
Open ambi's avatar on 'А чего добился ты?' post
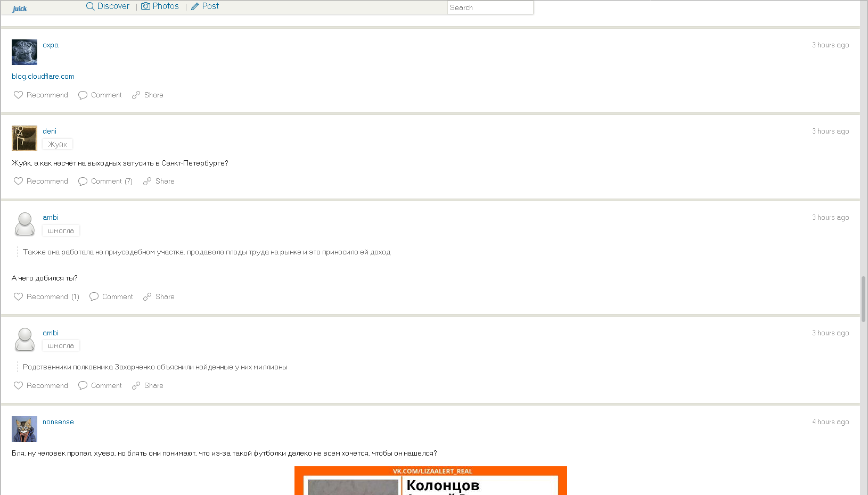[24, 224]
